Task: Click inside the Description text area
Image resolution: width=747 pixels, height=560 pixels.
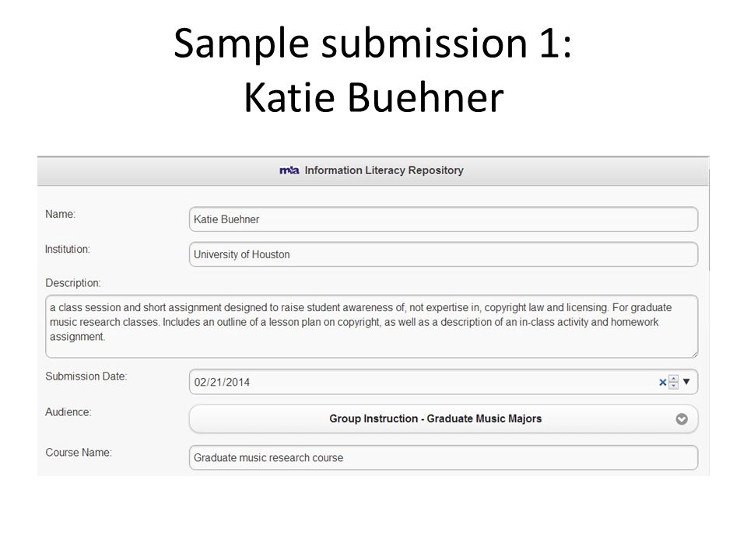Action: 372,327
